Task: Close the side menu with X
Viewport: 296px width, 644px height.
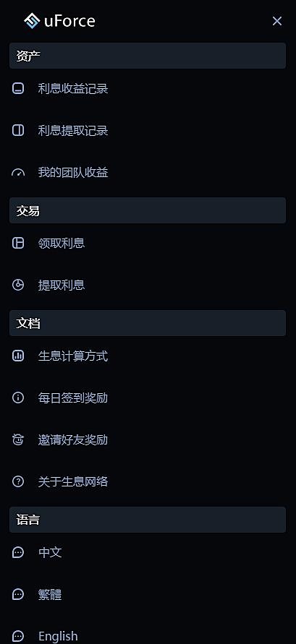Action: click(x=277, y=21)
